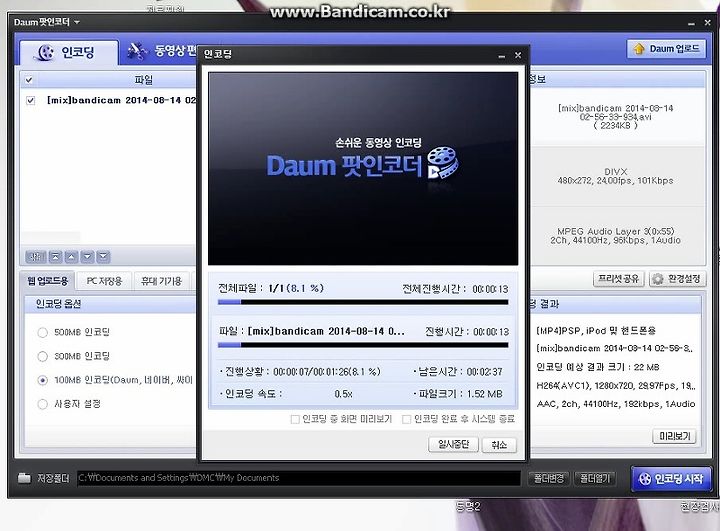The image size is (720, 531).
Task: Click the DIVX 480x272 video info text
Action: coord(615,176)
